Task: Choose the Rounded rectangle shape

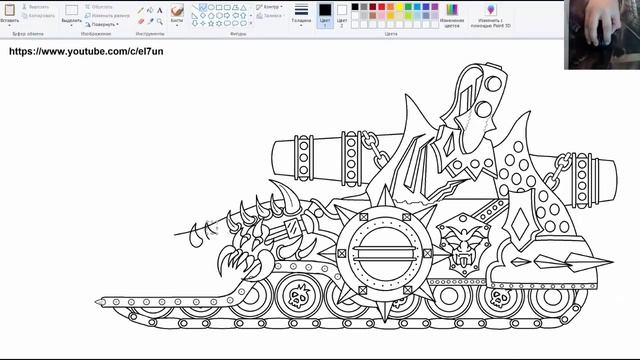Action: pyautogui.click(x=227, y=7)
